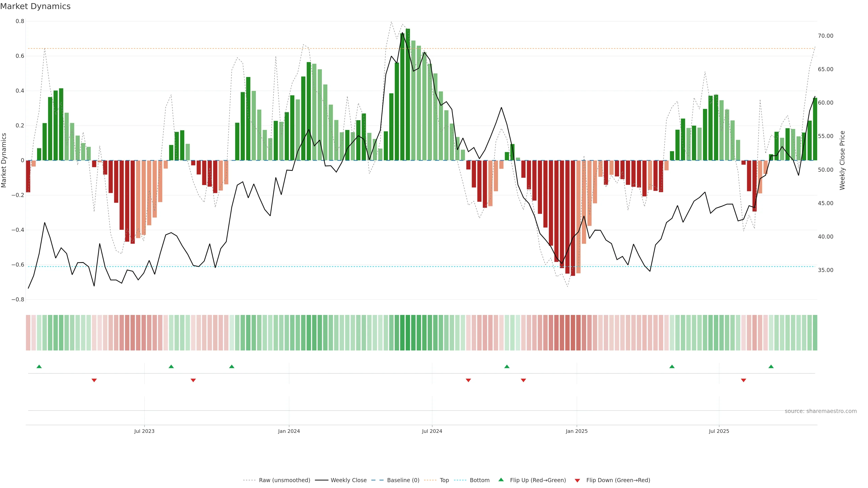Image resolution: width=868 pixels, height=488 pixels.
Task: Click the last green flip-up triangle marker
Action: tap(771, 366)
